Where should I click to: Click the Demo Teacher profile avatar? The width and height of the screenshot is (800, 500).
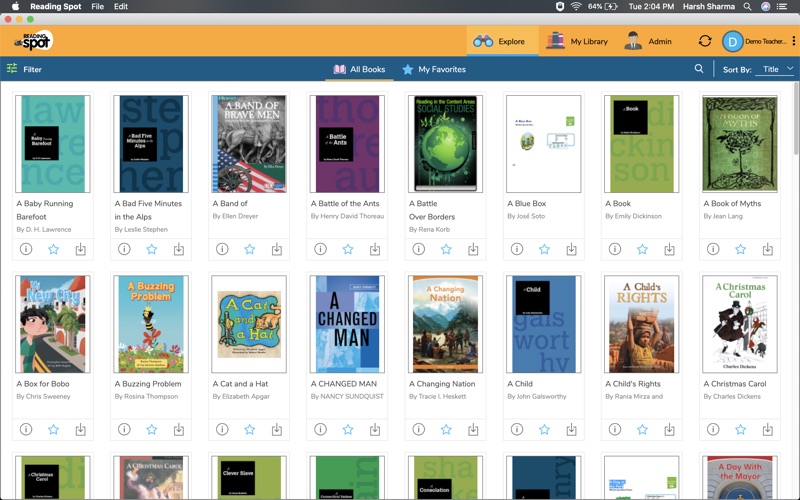click(732, 41)
